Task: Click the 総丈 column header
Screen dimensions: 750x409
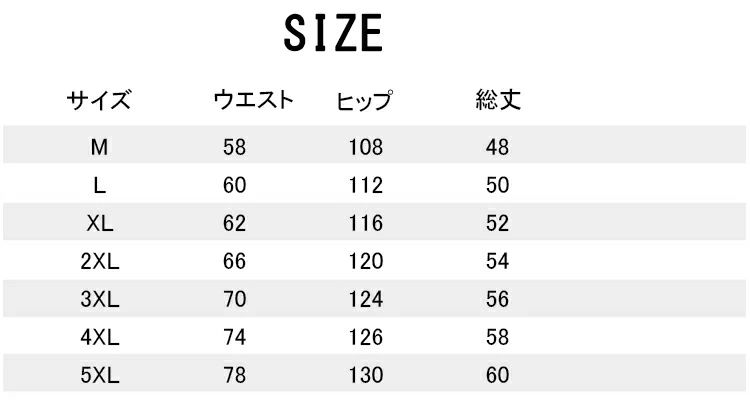Action: pyautogui.click(x=498, y=99)
